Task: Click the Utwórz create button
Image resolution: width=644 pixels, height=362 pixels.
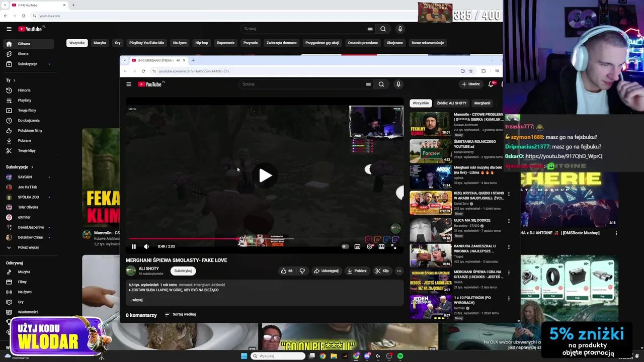Action: [471, 84]
